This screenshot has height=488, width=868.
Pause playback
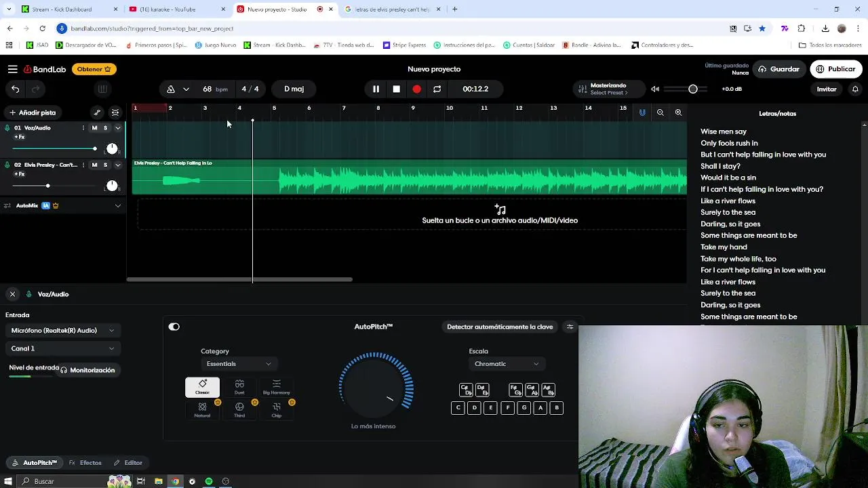point(376,89)
